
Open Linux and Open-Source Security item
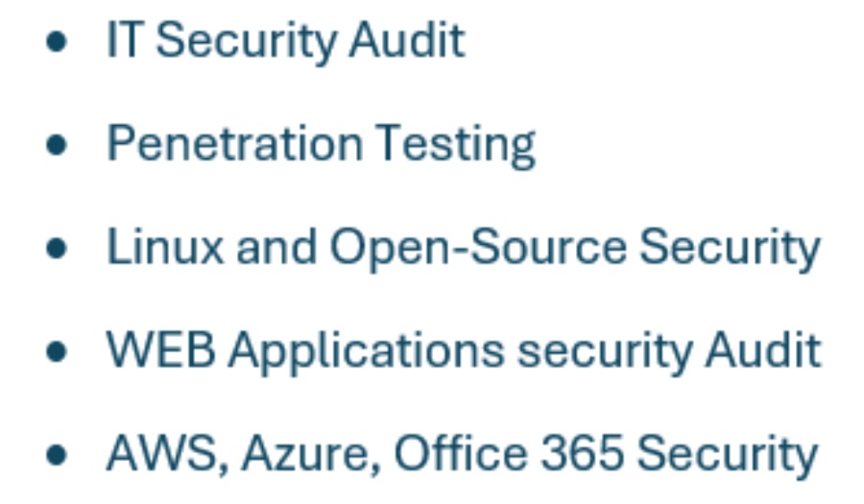[464, 249]
